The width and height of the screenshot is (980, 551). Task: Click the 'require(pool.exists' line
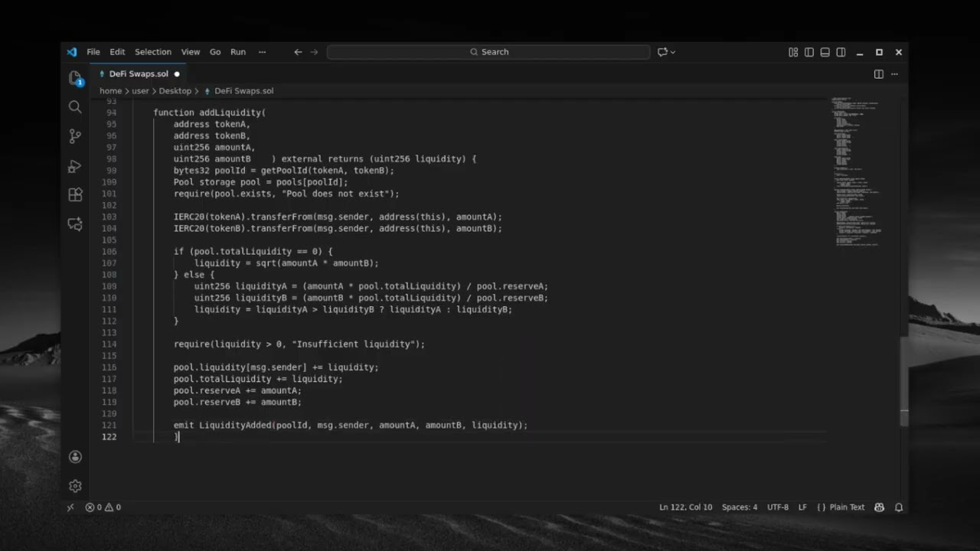coord(286,194)
